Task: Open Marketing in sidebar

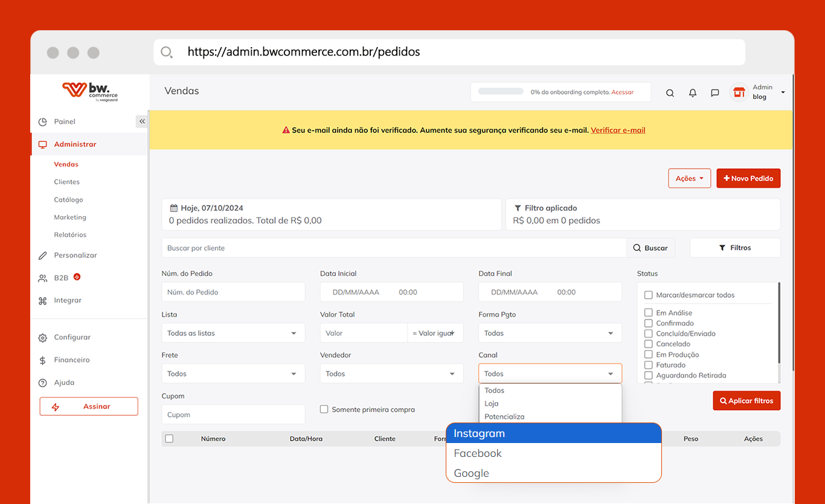Action: [x=70, y=217]
